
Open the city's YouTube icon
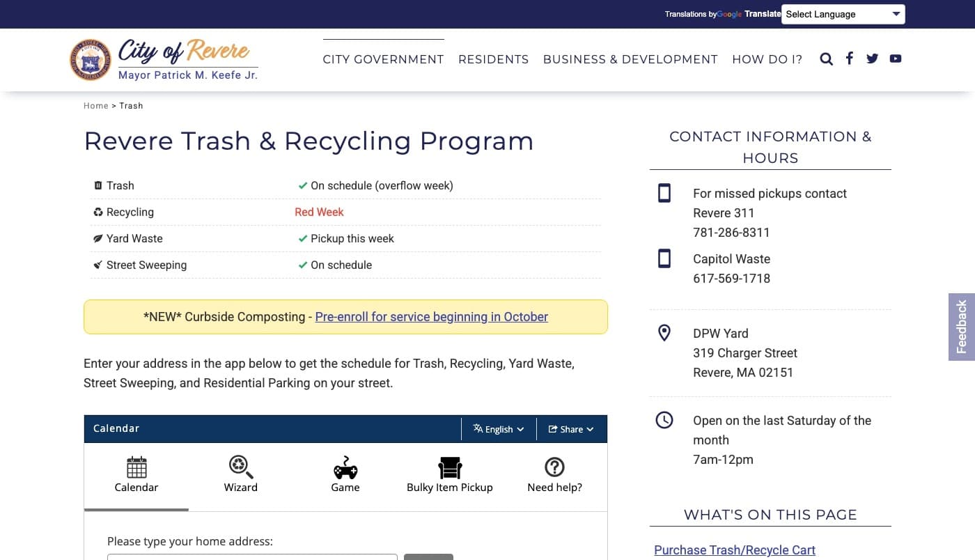[896, 59]
